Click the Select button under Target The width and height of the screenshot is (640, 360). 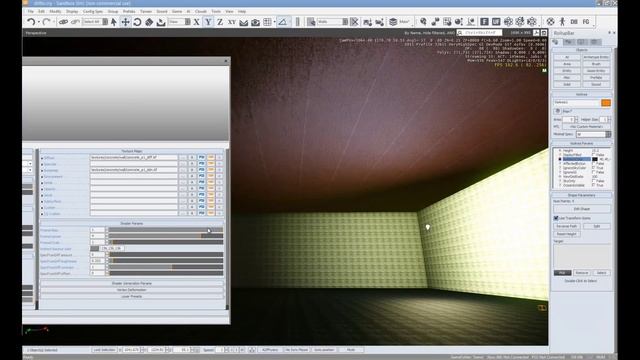[x=601, y=273]
